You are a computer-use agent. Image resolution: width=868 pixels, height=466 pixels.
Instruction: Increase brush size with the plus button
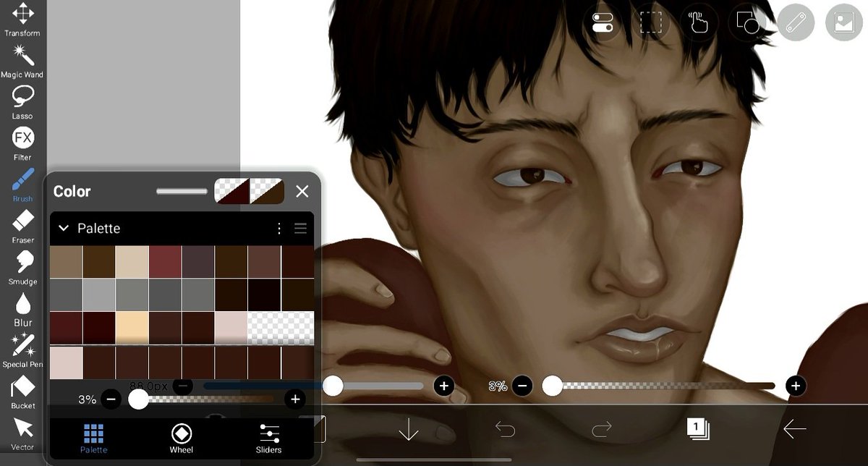click(x=444, y=386)
